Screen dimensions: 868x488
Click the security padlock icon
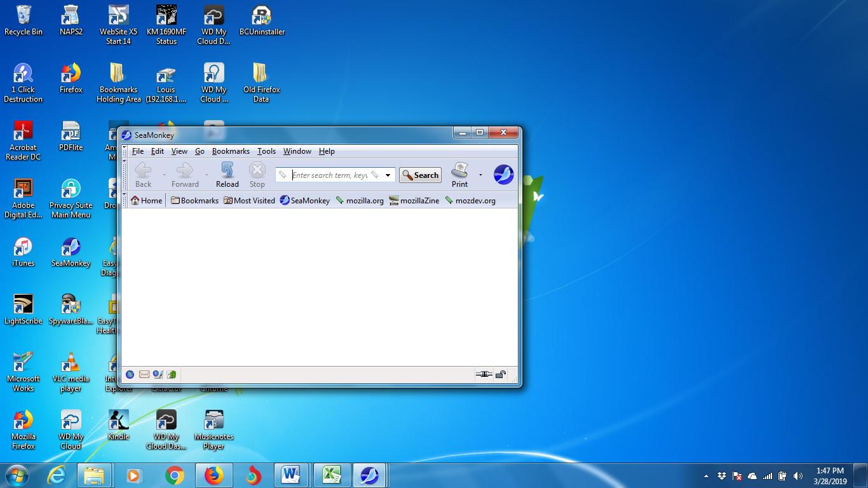click(x=501, y=374)
